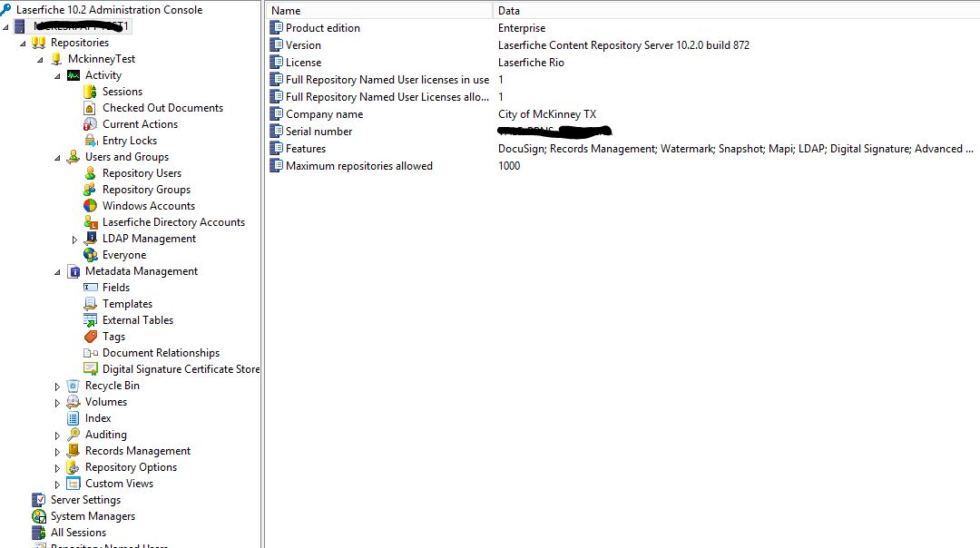
Task: Select the Features row name
Action: [x=306, y=149]
